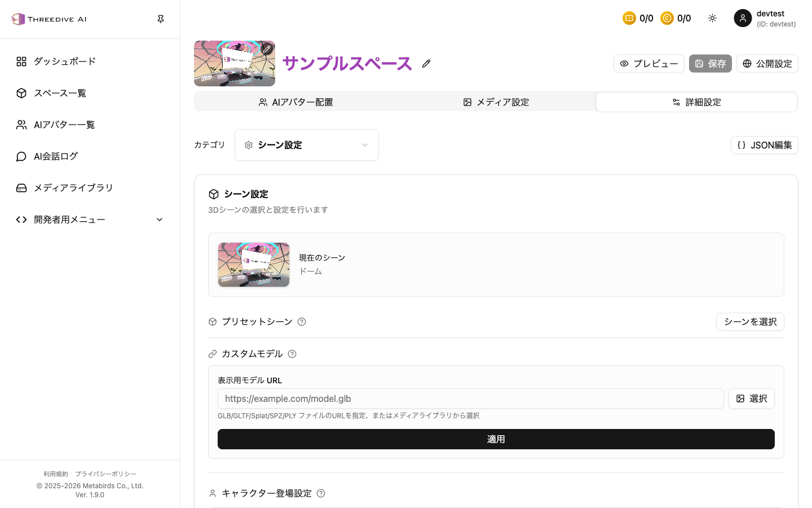Open the プライバシーポリシー link

point(105,474)
